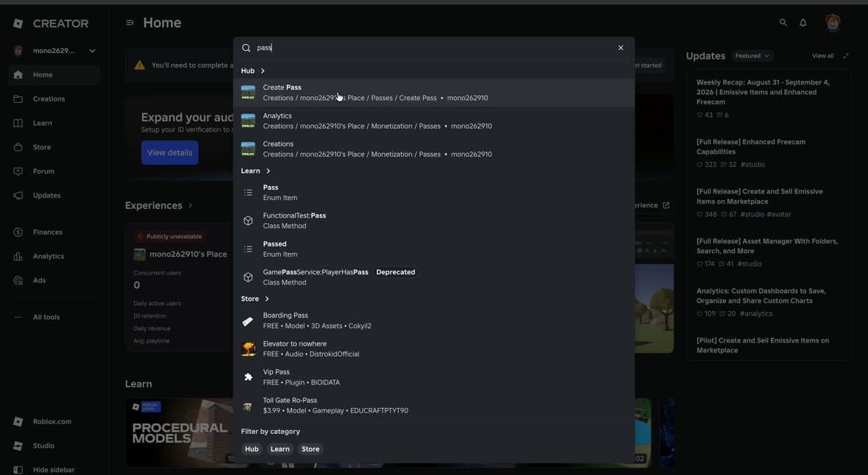The image size is (868, 475).
Task: Filter results by Learn category
Action: pyautogui.click(x=280, y=449)
